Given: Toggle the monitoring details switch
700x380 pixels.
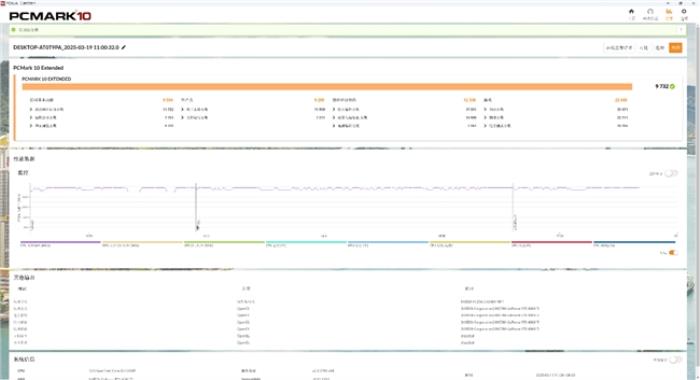Looking at the screenshot, I should (x=671, y=173).
